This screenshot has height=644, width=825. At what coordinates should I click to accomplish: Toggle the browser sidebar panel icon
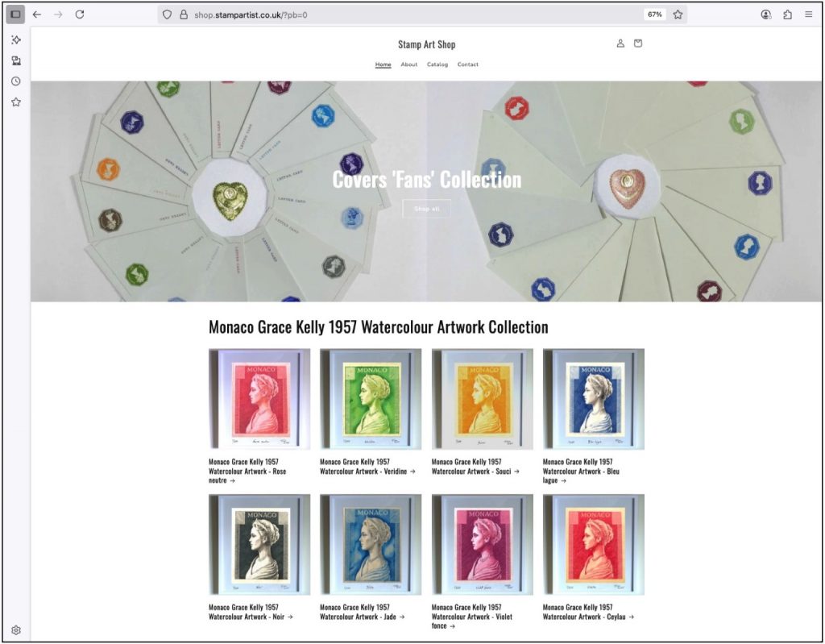[x=15, y=15]
